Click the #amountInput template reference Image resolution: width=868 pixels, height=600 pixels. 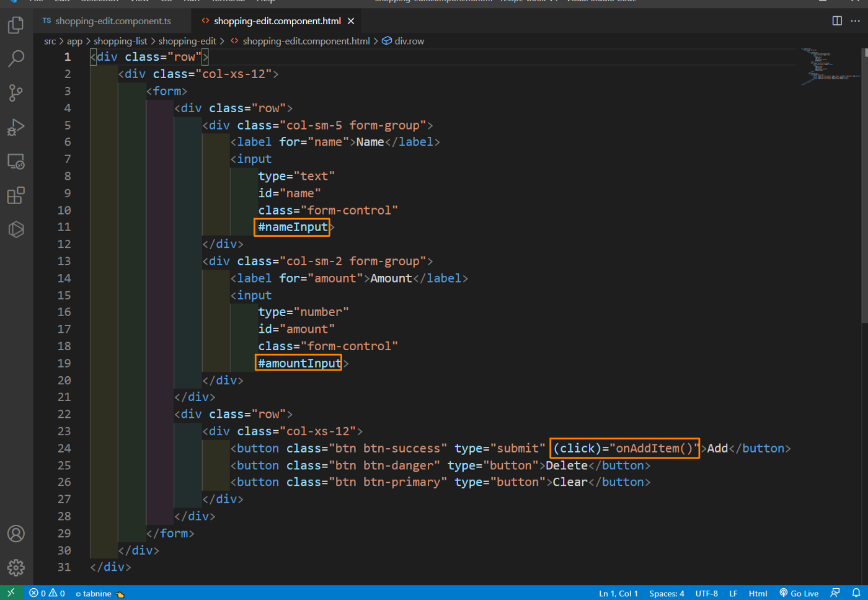pyautogui.click(x=299, y=363)
